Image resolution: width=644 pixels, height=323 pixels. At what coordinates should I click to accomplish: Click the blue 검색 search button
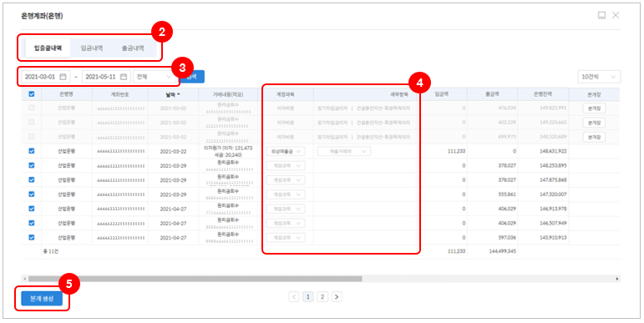192,77
